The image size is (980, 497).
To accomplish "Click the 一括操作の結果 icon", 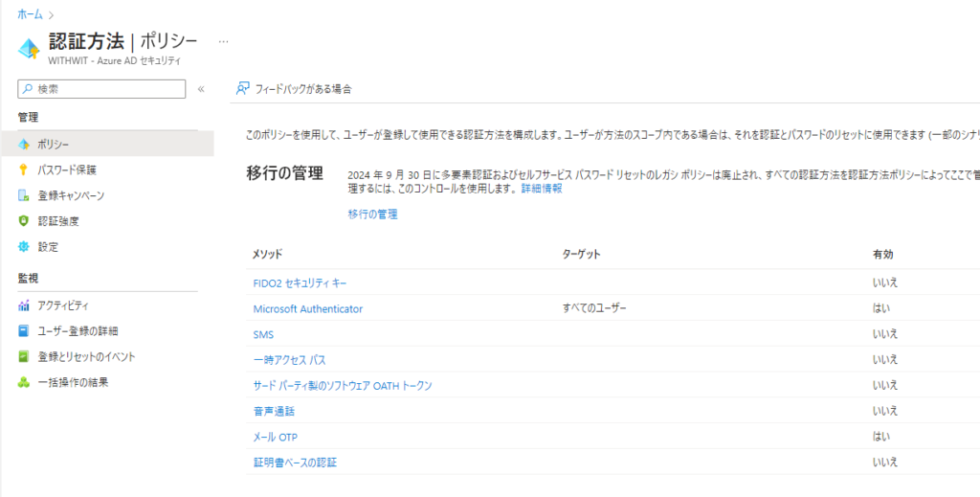I will pyautogui.click(x=24, y=383).
